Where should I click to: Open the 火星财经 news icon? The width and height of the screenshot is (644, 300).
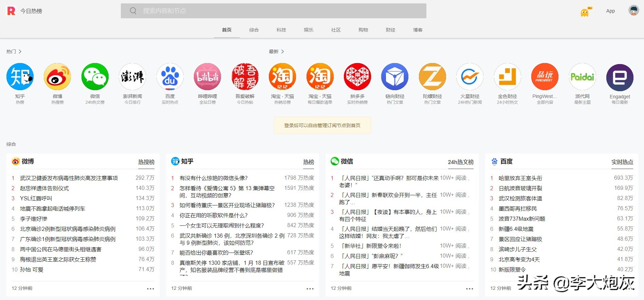click(470, 77)
